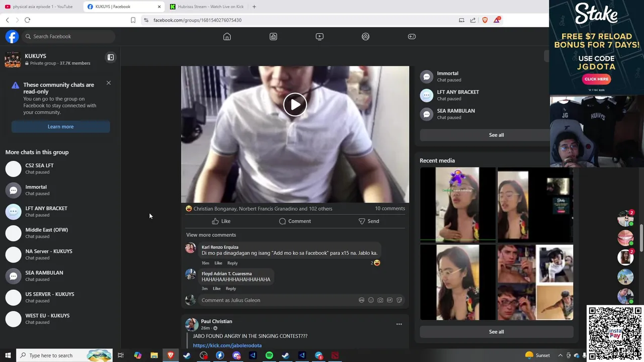Click the Facebook logo
The image size is (644, 362).
coord(12,36)
